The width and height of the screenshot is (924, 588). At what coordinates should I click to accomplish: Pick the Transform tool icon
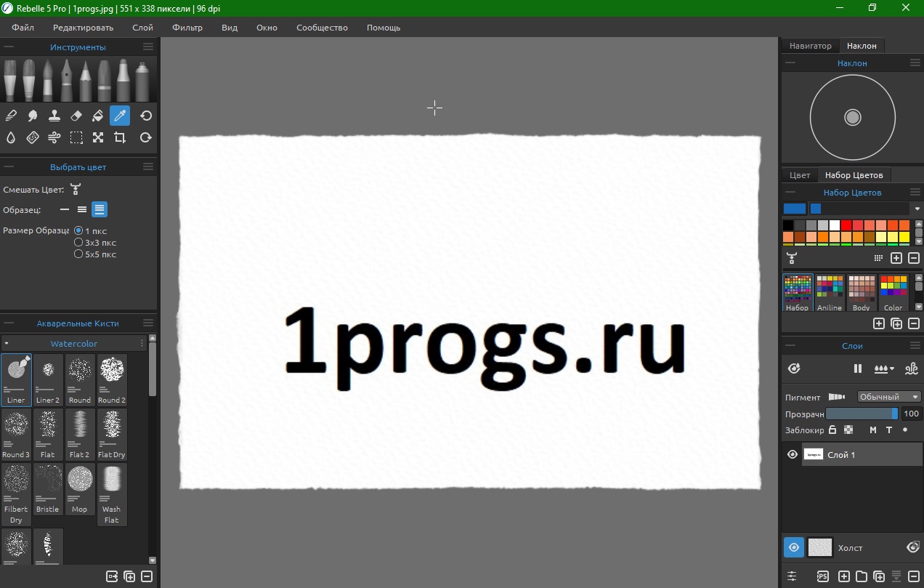click(98, 137)
